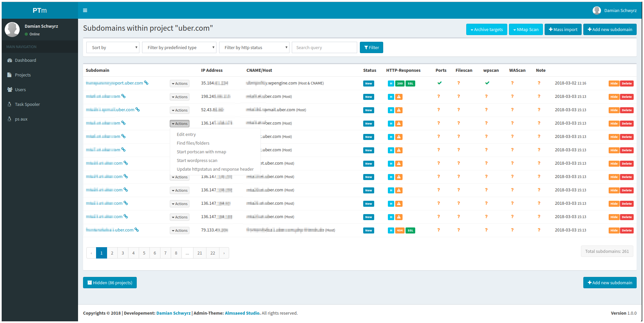Show Hidden (86 projects)
This screenshot has height=323, width=644.
(110, 283)
